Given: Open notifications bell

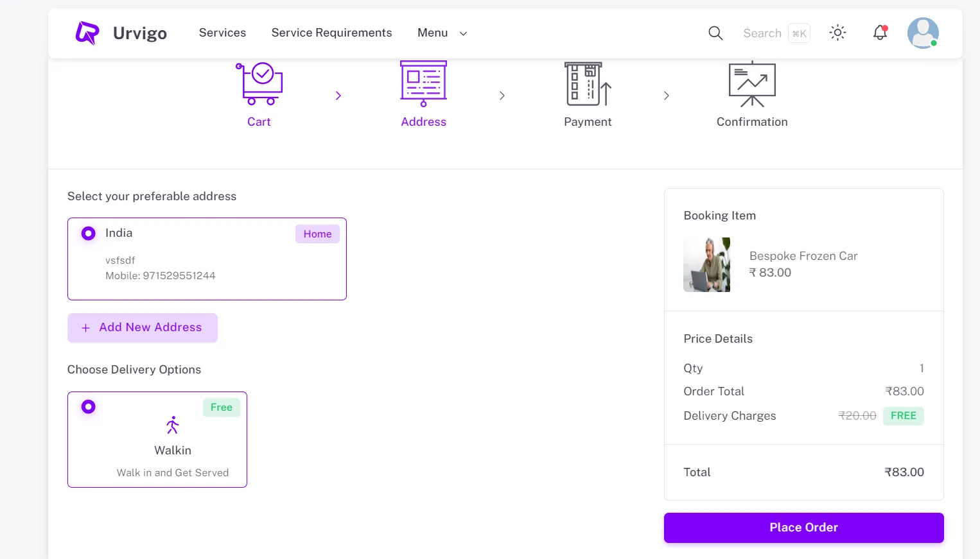Looking at the screenshot, I should pyautogui.click(x=880, y=33).
